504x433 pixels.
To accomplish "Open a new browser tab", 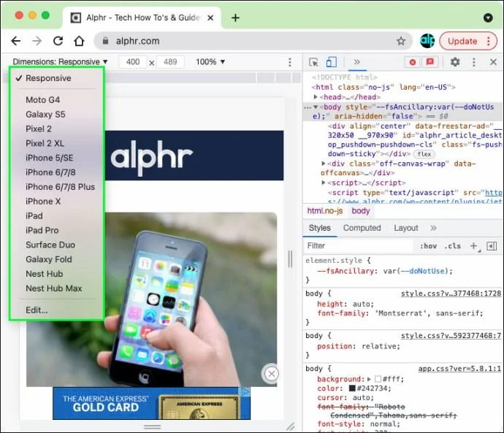I will (235, 18).
